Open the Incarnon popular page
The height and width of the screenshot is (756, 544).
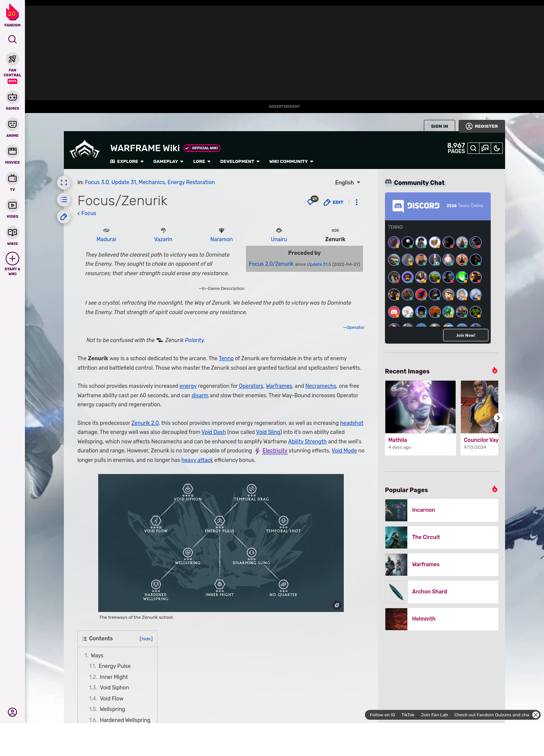coord(442,510)
